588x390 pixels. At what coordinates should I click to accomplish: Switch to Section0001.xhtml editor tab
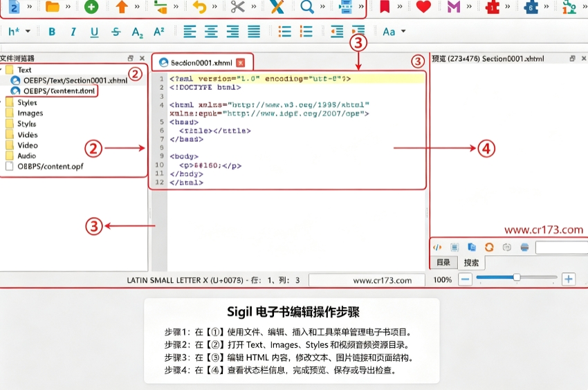click(203, 62)
